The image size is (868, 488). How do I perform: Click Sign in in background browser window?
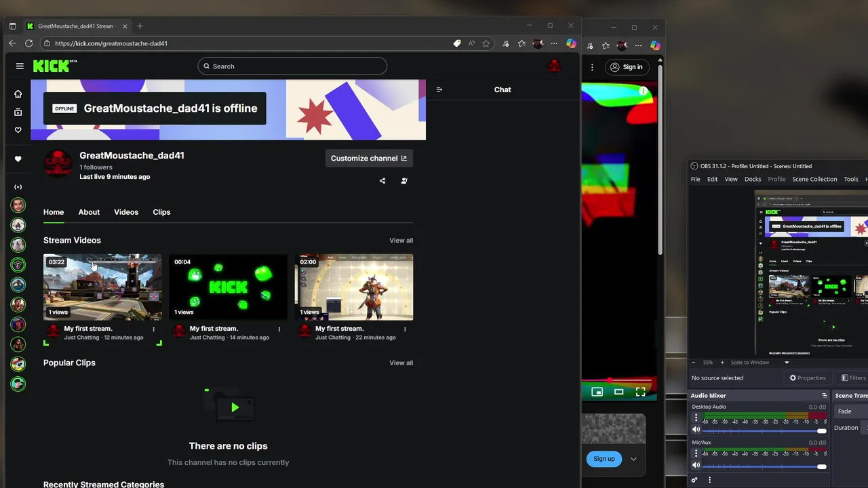(626, 67)
